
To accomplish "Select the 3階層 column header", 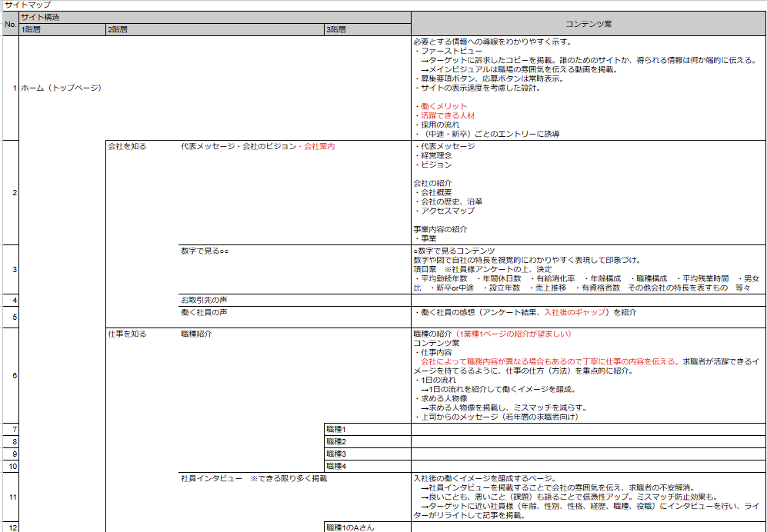I will pos(368,30).
